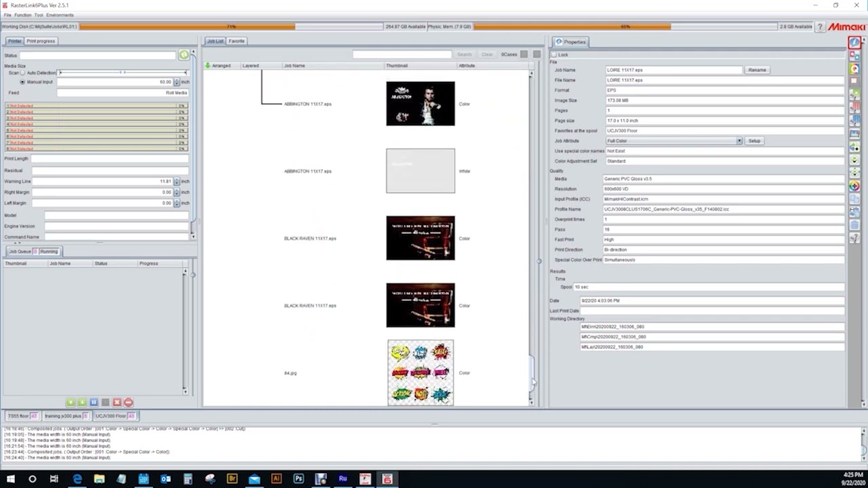Image resolution: width=868 pixels, height=488 pixels.
Task: Click the red cancel circle in the job queue toolbar
Action: pyautogui.click(x=128, y=403)
